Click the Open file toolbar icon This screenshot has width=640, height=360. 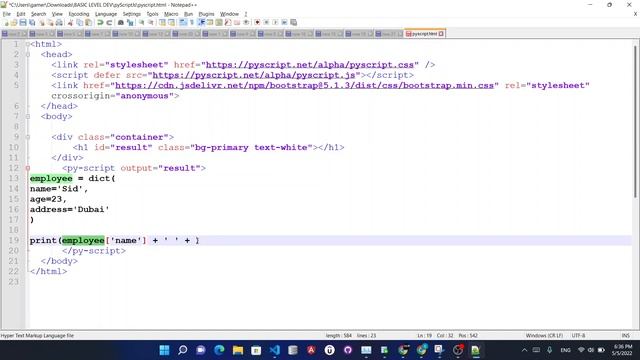tap(14, 22)
